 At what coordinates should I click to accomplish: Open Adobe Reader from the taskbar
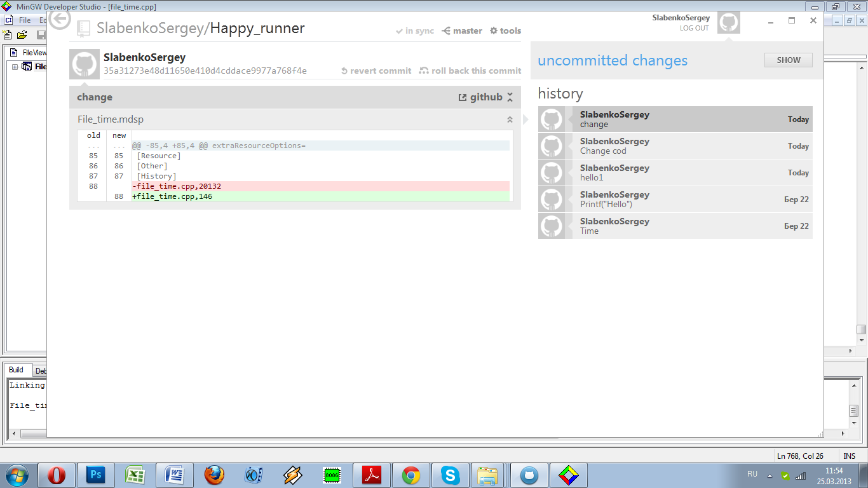(372, 475)
